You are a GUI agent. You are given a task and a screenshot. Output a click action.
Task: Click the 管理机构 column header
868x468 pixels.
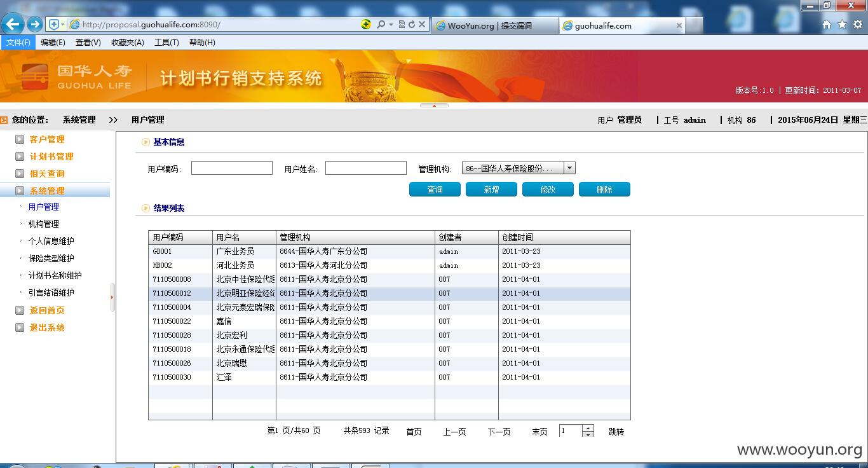[355, 237]
